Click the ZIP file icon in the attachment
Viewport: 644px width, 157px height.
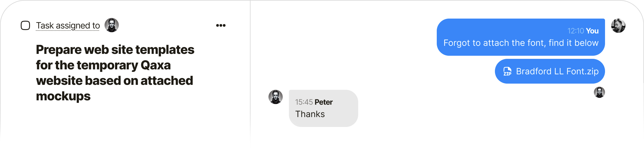click(x=507, y=72)
